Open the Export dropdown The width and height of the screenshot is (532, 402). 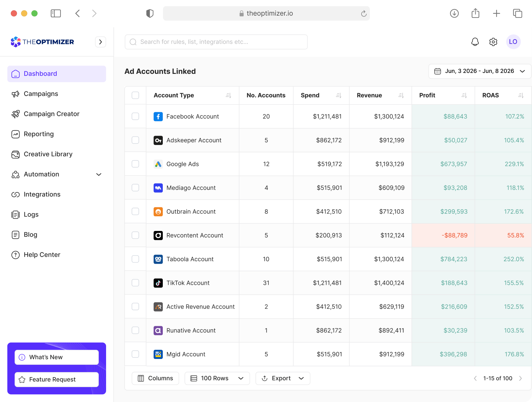pyautogui.click(x=283, y=378)
